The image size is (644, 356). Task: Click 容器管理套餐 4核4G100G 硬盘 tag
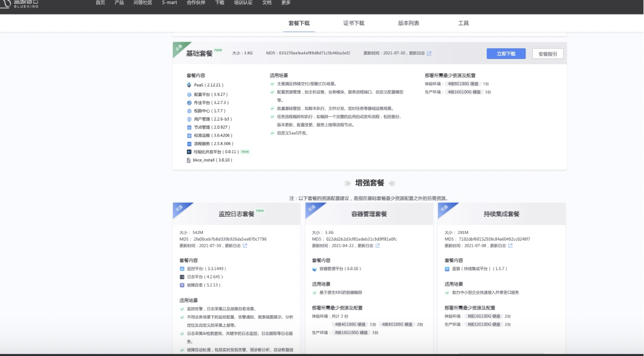pos(350,324)
